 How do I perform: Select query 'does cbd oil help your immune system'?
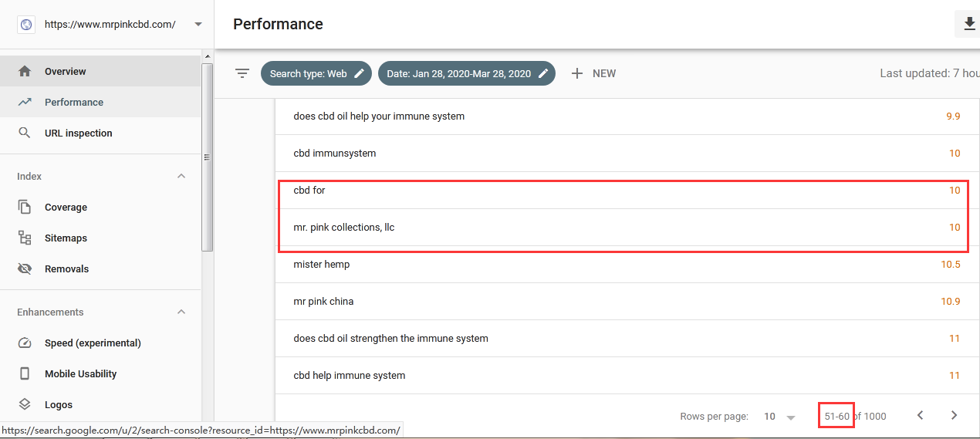(379, 117)
